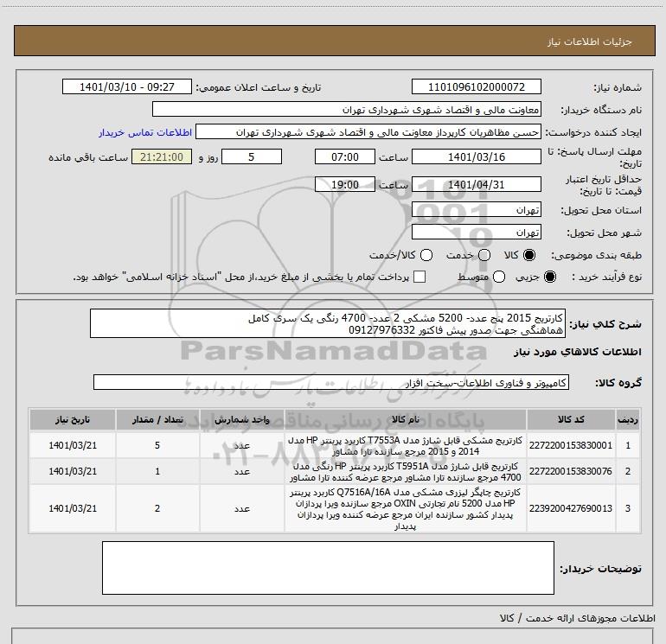The image size is (666, 644).
Task: Click the واحد شمارش column header
Action: point(241,420)
